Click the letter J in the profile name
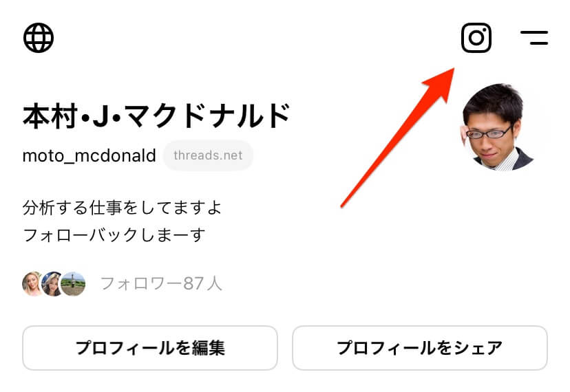570x392 pixels. [x=101, y=117]
